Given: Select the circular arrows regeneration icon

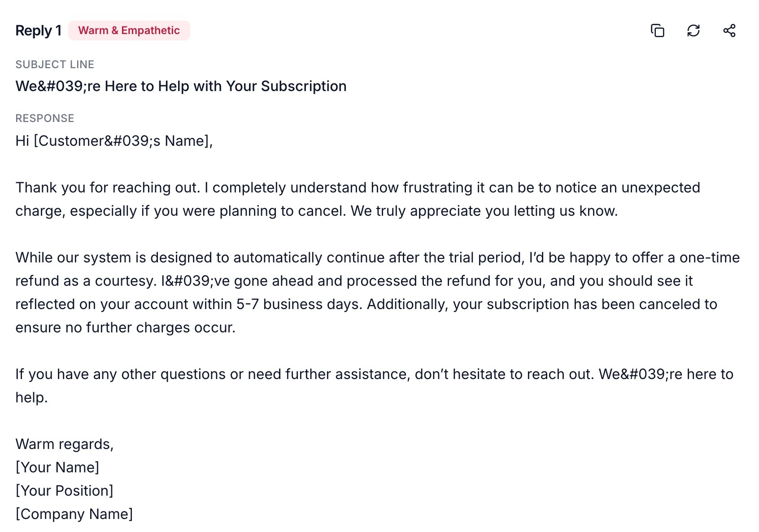Looking at the screenshot, I should pos(693,31).
